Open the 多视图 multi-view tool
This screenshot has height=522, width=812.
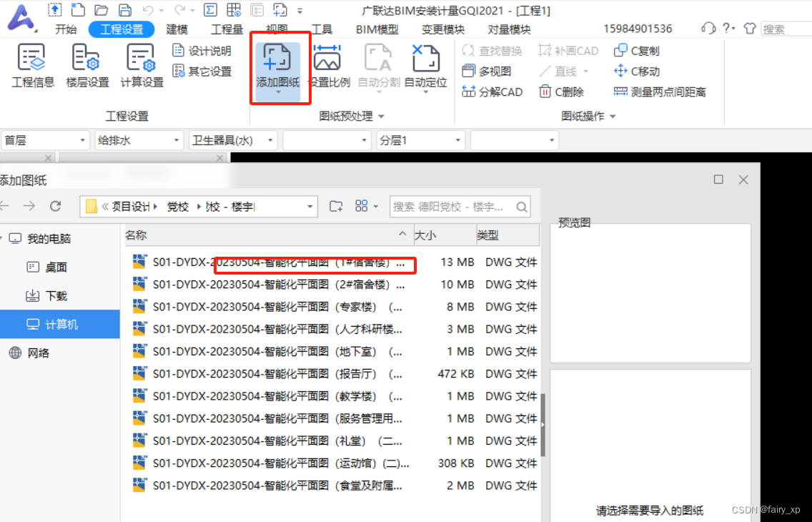[x=486, y=72]
